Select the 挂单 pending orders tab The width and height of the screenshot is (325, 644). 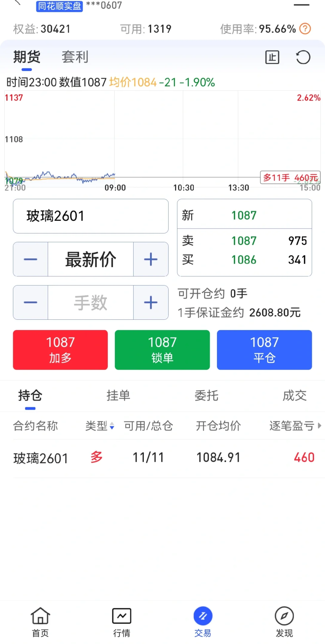click(x=118, y=395)
